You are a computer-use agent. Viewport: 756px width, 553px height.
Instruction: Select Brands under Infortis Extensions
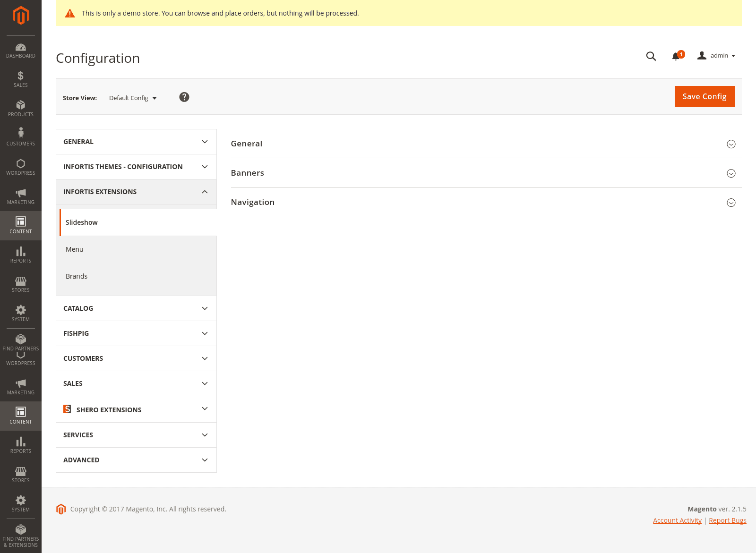tap(138, 276)
